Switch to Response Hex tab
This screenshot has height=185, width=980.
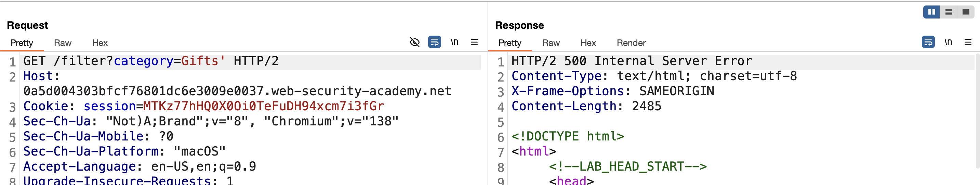coord(588,43)
